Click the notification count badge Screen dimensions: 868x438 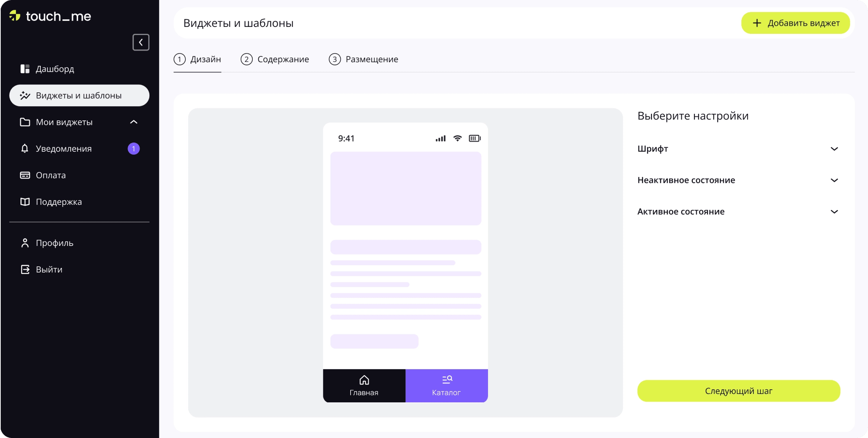pos(133,149)
